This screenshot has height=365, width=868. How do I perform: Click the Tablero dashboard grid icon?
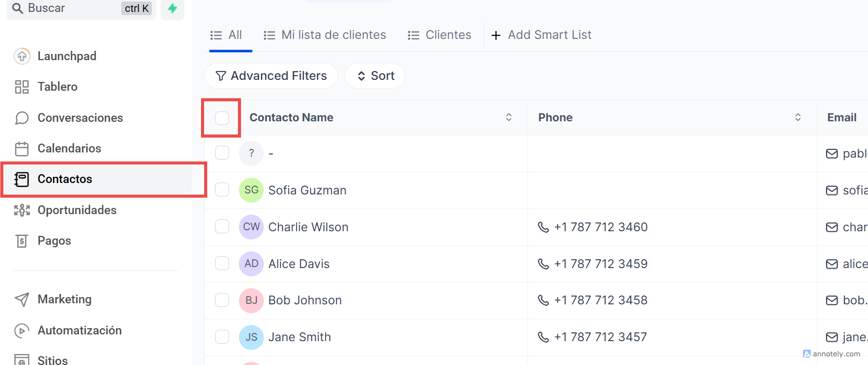pos(22,87)
